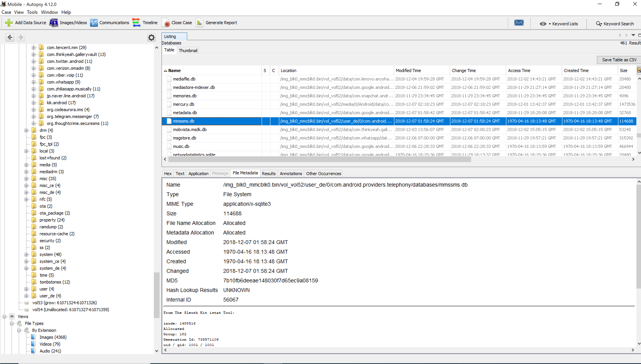Open the Tools menu

pyautogui.click(x=32, y=12)
